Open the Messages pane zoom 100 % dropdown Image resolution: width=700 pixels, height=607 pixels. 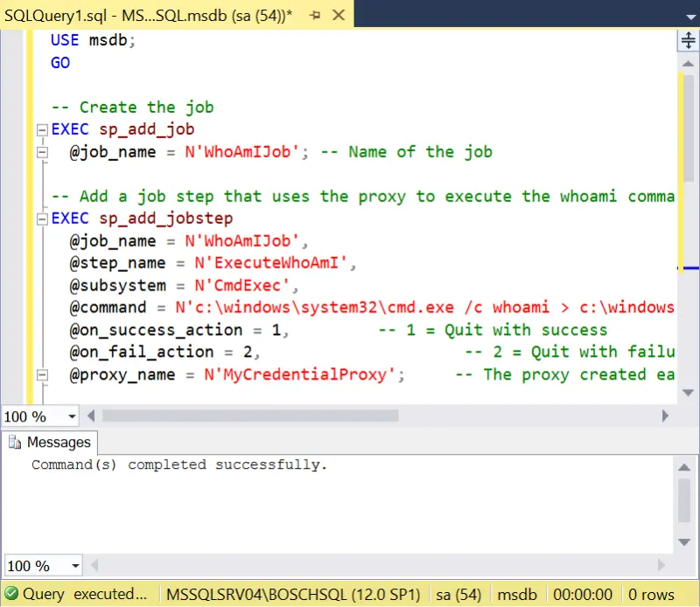(75, 567)
